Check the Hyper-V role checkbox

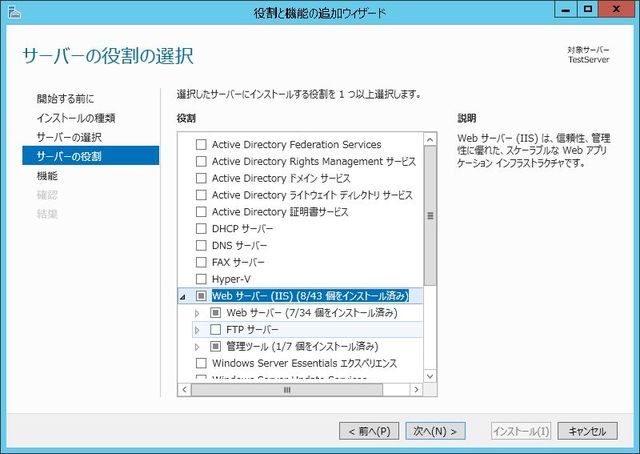pos(201,279)
